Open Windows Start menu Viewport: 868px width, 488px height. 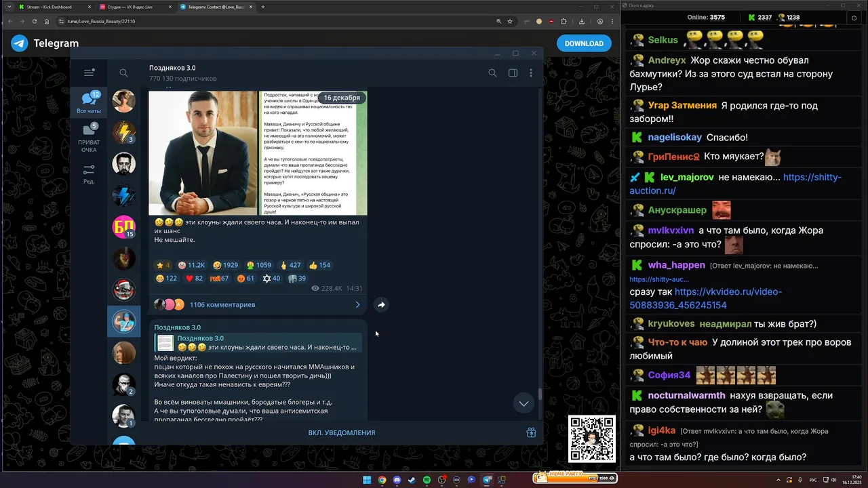point(367,480)
